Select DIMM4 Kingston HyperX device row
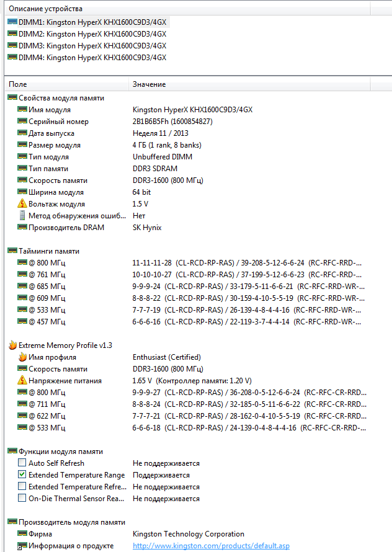The height and width of the screenshot is (552, 392). point(87,58)
